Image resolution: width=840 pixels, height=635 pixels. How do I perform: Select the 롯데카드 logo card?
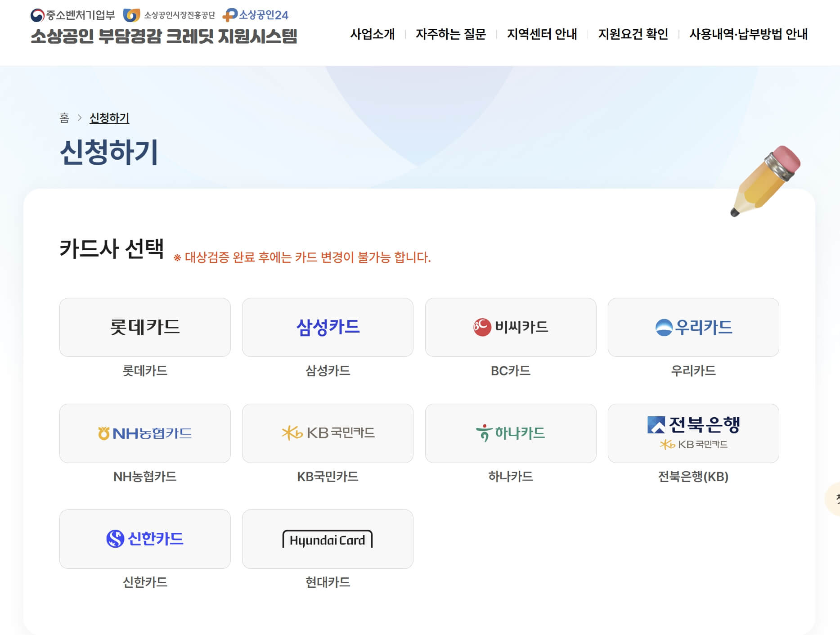(145, 327)
